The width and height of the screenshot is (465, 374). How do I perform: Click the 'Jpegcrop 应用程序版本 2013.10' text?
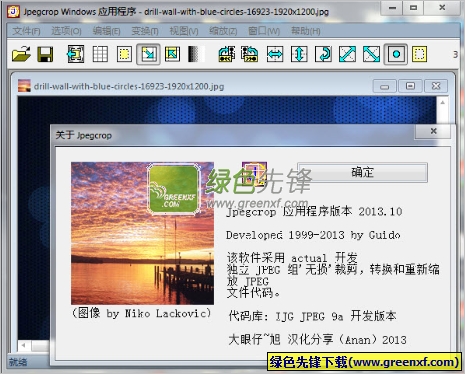tap(314, 211)
